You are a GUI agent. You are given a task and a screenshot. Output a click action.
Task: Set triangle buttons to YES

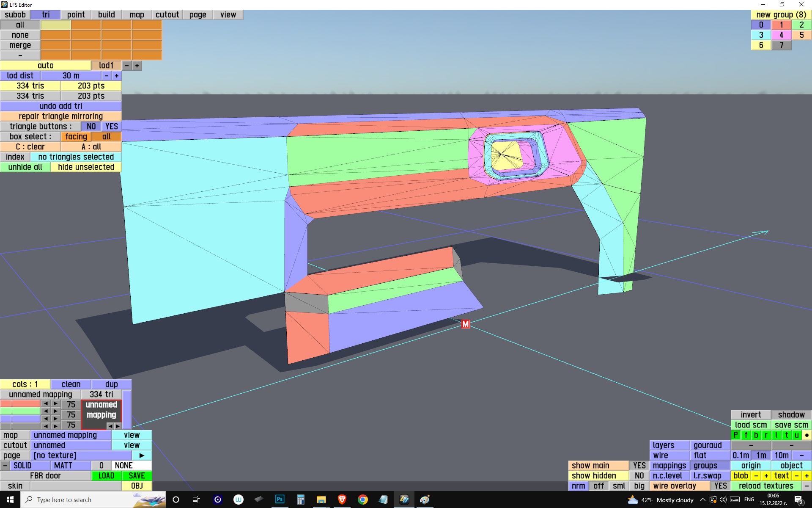(111, 126)
